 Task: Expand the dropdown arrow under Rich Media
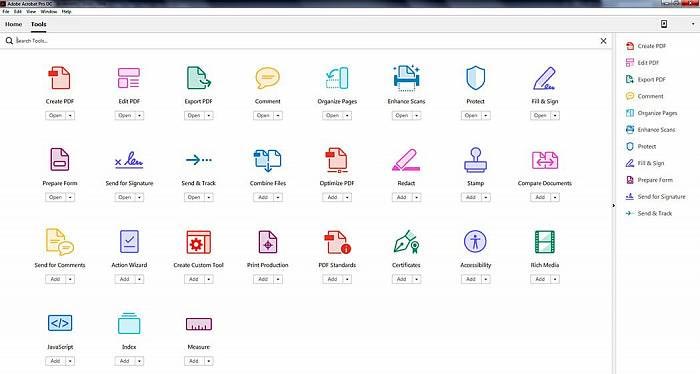coord(555,279)
